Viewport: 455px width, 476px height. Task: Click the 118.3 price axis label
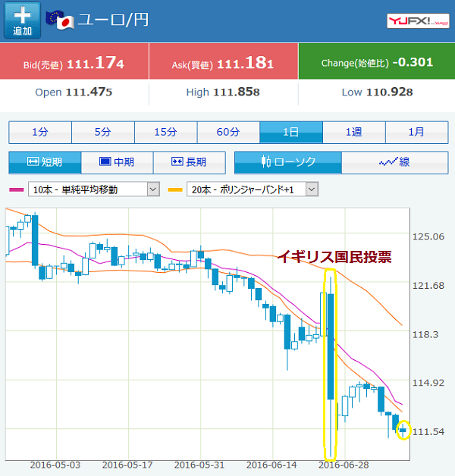point(425,335)
